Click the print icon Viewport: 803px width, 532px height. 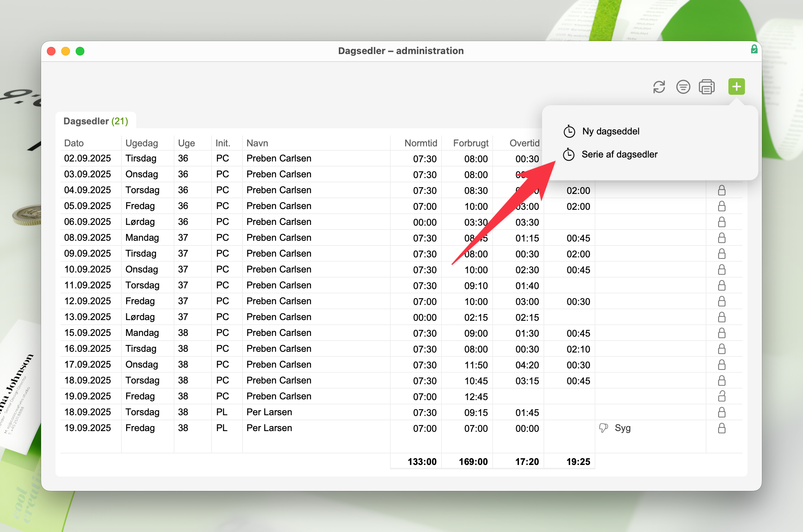tap(707, 87)
